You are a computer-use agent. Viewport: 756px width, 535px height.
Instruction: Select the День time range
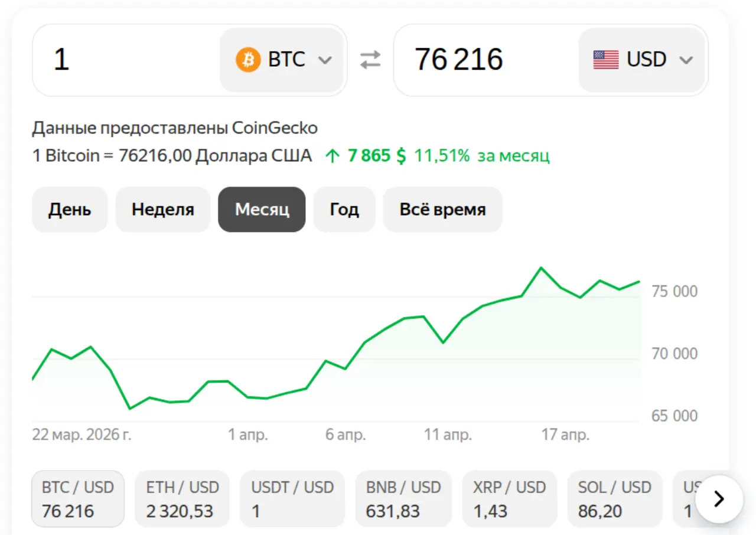(70, 209)
